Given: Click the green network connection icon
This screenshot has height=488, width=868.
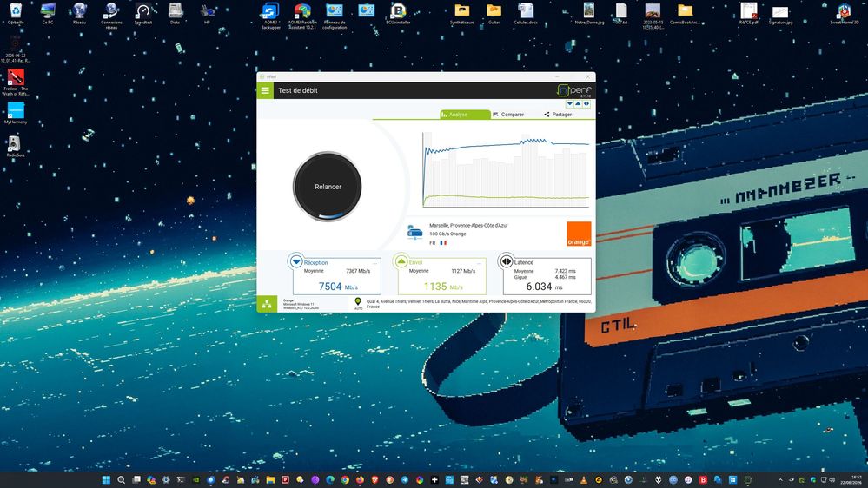Looking at the screenshot, I should pyautogui.click(x=267, y=304).
